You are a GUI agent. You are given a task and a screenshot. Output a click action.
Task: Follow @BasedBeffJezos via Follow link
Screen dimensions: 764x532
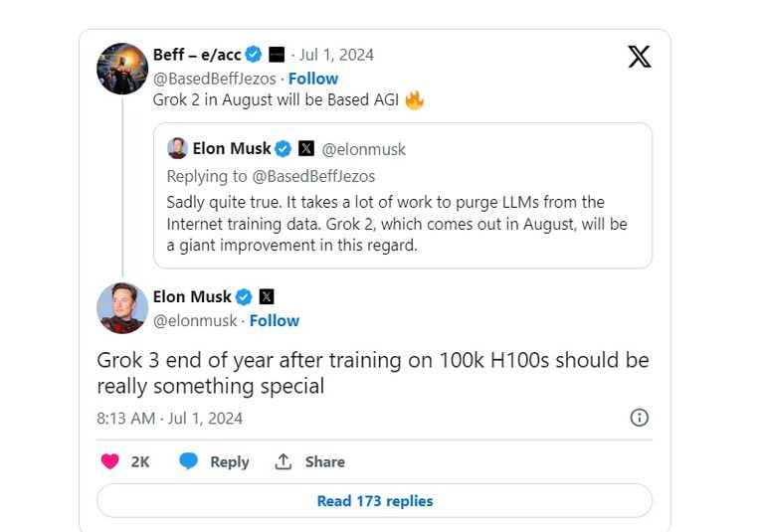[313, 79]
